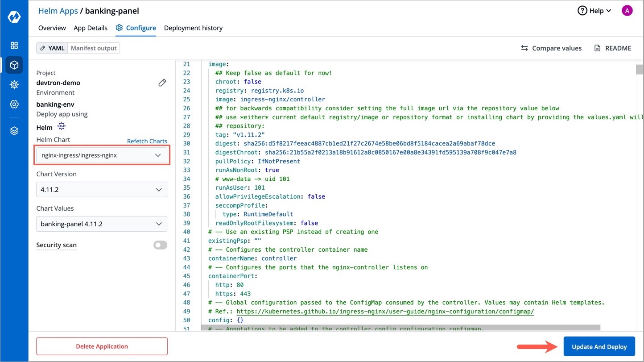Select the Helm Apps cube icon in sidebar
This screenshot has width=644, height=362.
tap(14, 65)
